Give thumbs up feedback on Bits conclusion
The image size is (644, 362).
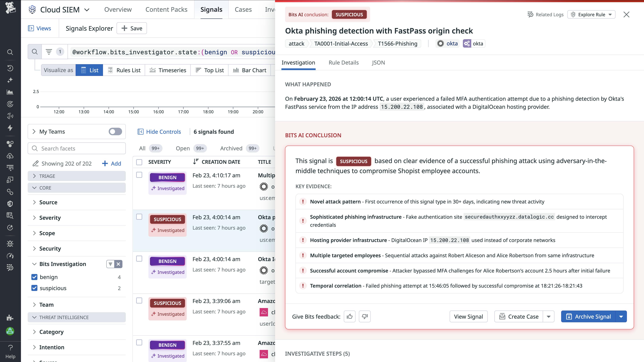click(x=350, y=316)
